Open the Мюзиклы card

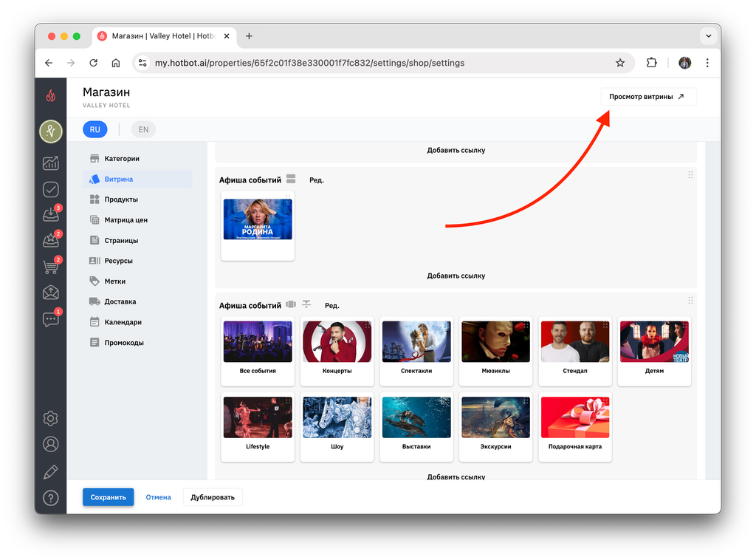tap(495, 351)
